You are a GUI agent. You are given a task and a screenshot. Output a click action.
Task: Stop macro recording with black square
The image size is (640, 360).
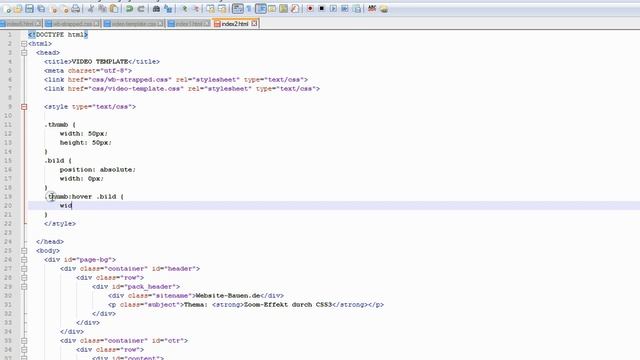coord(322,9)
